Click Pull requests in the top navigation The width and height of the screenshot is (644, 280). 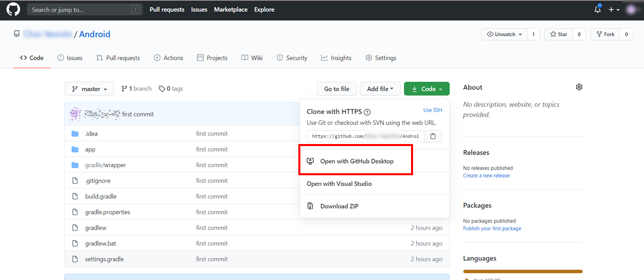[x=167, y=10]
